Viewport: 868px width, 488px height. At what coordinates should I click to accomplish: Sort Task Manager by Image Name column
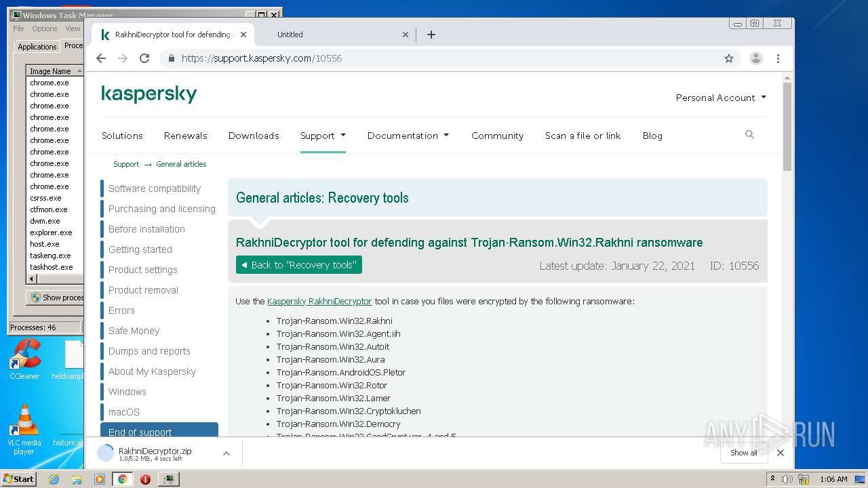point(55,71)
